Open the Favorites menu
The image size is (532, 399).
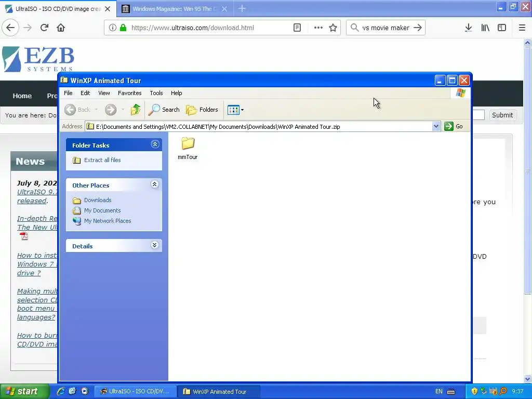(x=129, y=93)
